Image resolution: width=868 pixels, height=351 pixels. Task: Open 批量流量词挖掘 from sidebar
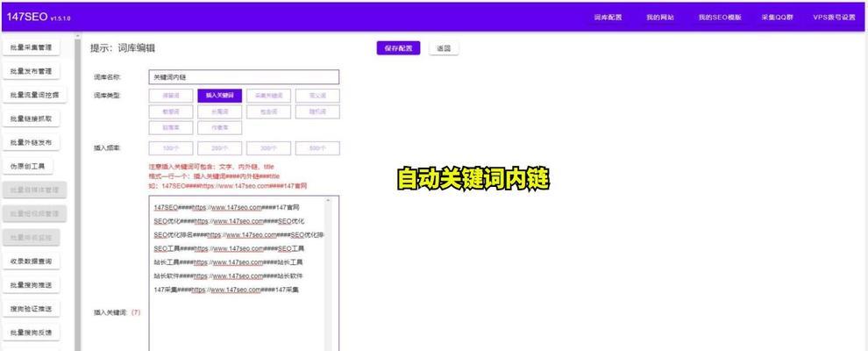[34, 95]
